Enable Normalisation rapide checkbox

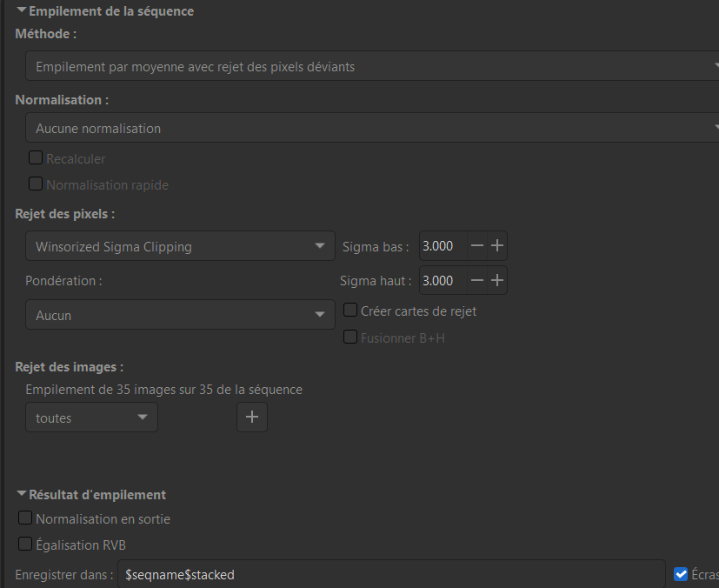tap(36, 184)
